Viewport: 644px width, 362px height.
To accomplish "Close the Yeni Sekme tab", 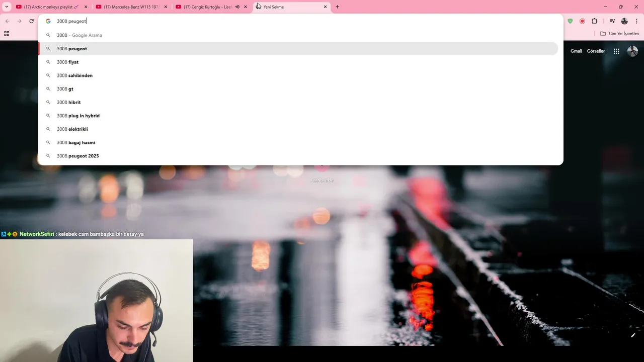I will [325, 7].
